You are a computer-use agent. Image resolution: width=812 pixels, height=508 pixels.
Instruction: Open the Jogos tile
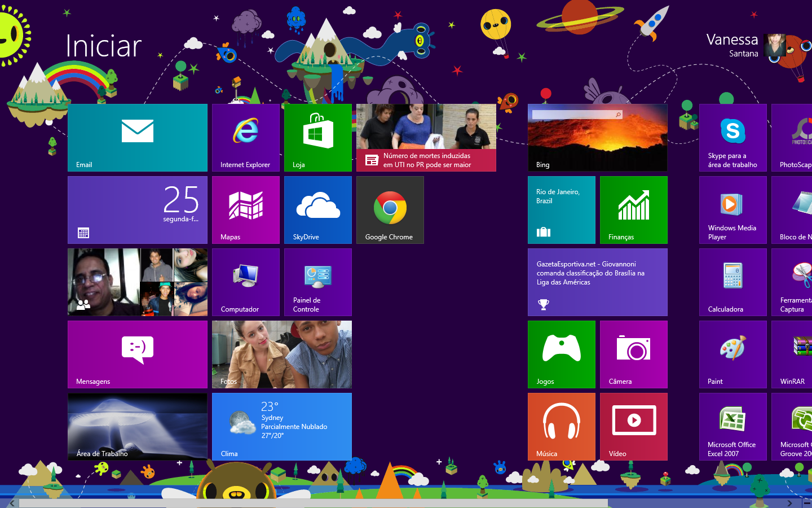(562, 354)
